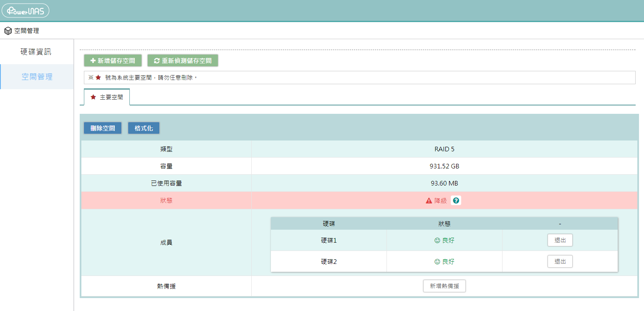The image size is (644, 311).
Task: Click 退出 for 硬碟2
Action: 560,261
